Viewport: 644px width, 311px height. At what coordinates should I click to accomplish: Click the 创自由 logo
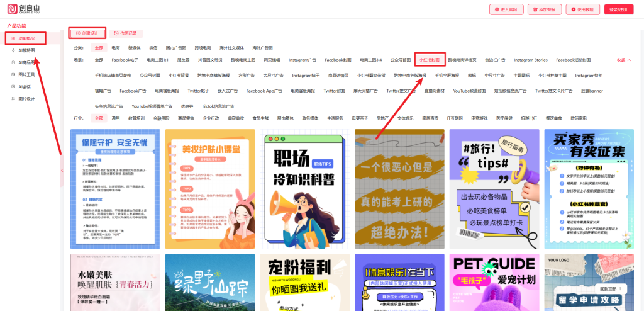25,9
